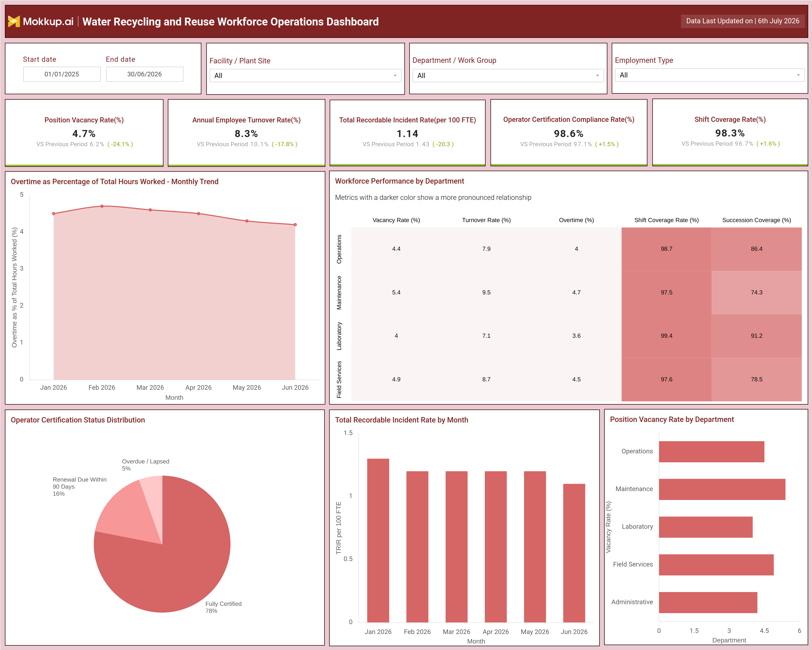This screenshot has height=650, width=812.
Task: Select Maintenance vacancy rate cell 5.4
Action: (x=396, y=292)
